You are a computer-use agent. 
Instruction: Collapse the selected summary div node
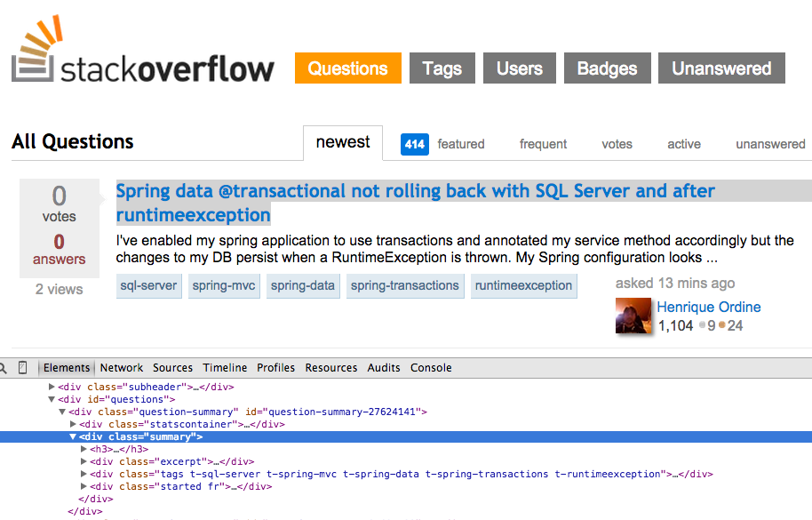coord(73,436)
